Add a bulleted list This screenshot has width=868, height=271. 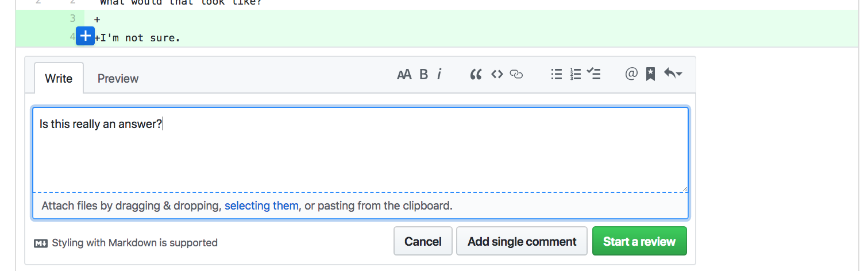[557, 74]
